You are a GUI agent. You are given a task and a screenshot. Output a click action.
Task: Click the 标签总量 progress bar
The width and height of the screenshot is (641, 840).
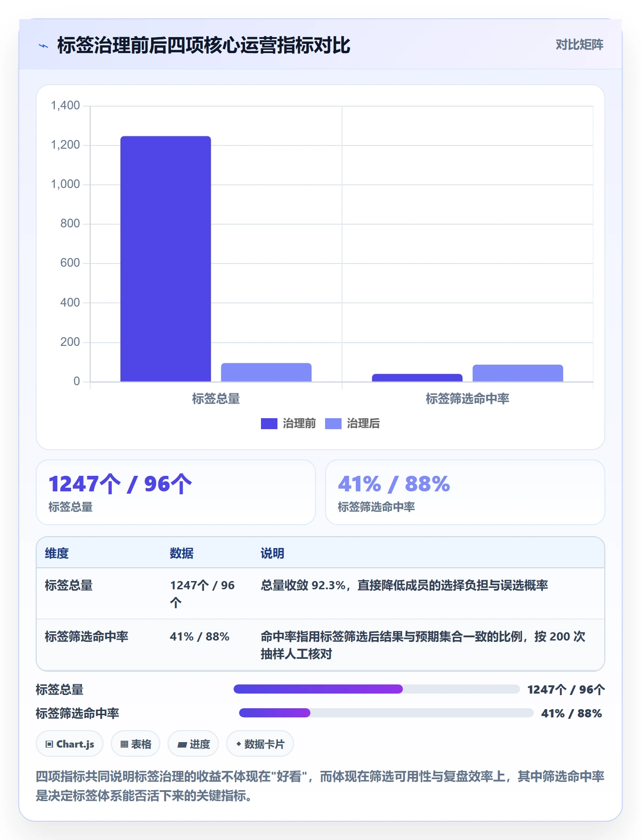point(376,689)
